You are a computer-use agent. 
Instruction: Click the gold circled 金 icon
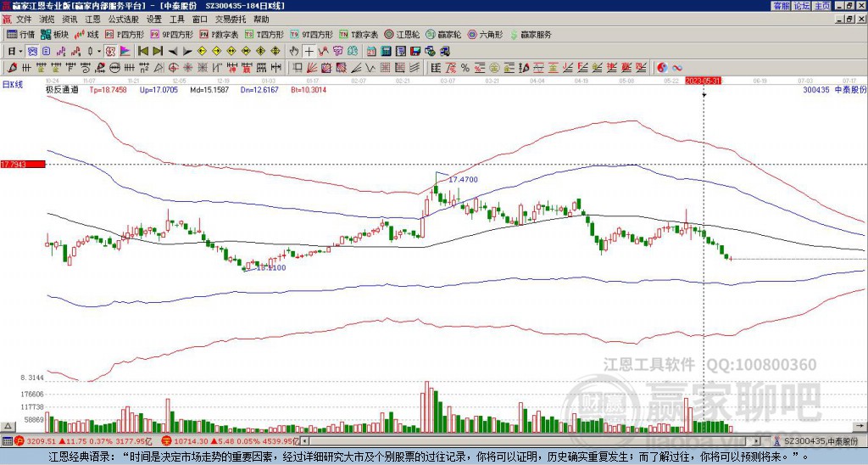point(494,68)
